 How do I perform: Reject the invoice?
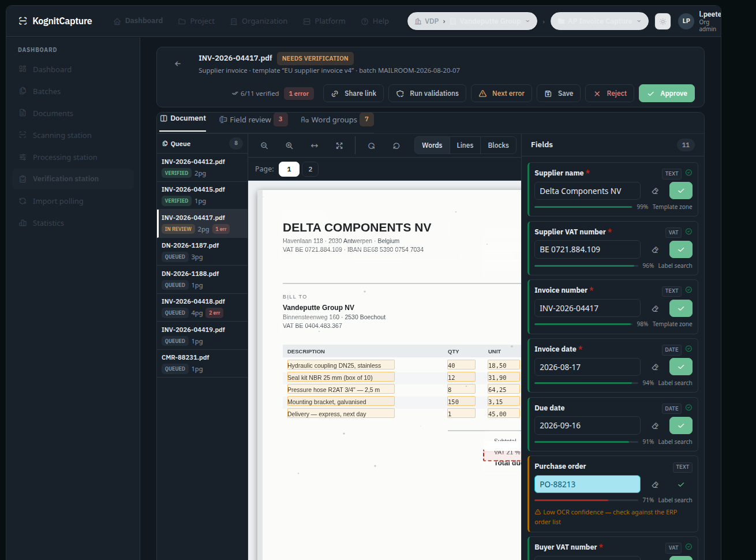[x=610, y=94]
